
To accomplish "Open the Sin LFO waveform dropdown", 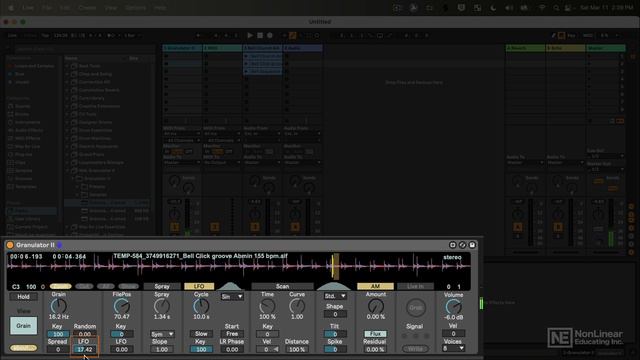I will coord(232,297).
